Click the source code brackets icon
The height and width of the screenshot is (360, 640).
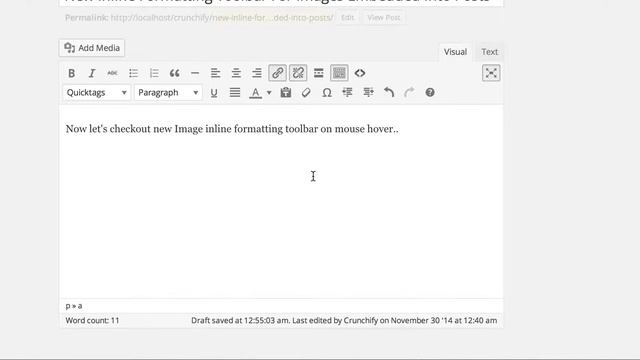tap(360, 73)
